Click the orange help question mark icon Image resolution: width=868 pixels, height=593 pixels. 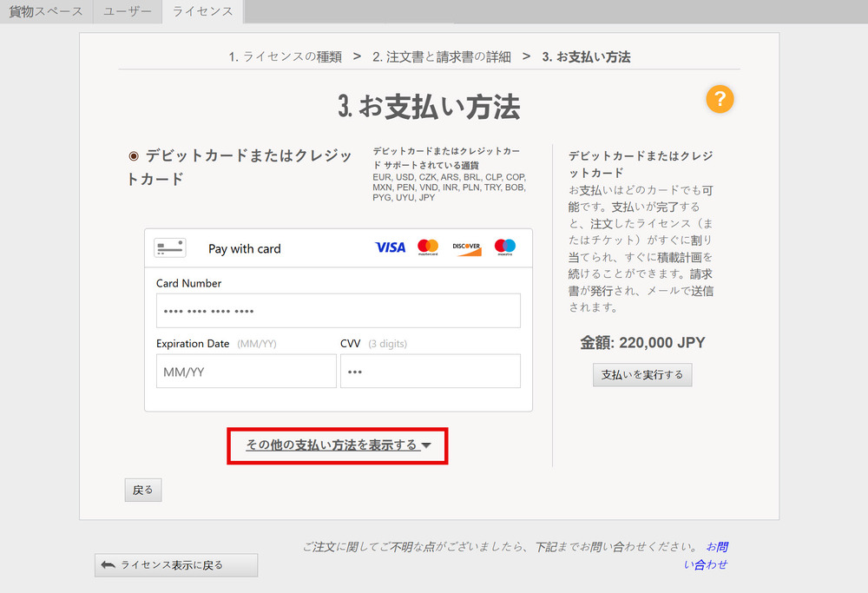pyautogui.click(x=720, y=99)
